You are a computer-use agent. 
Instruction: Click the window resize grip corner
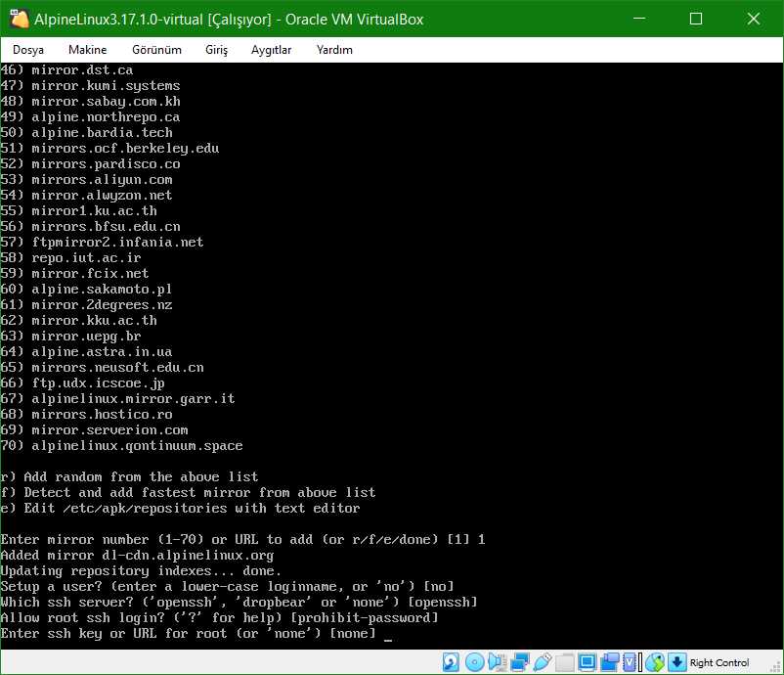click(x=776, y=667)
